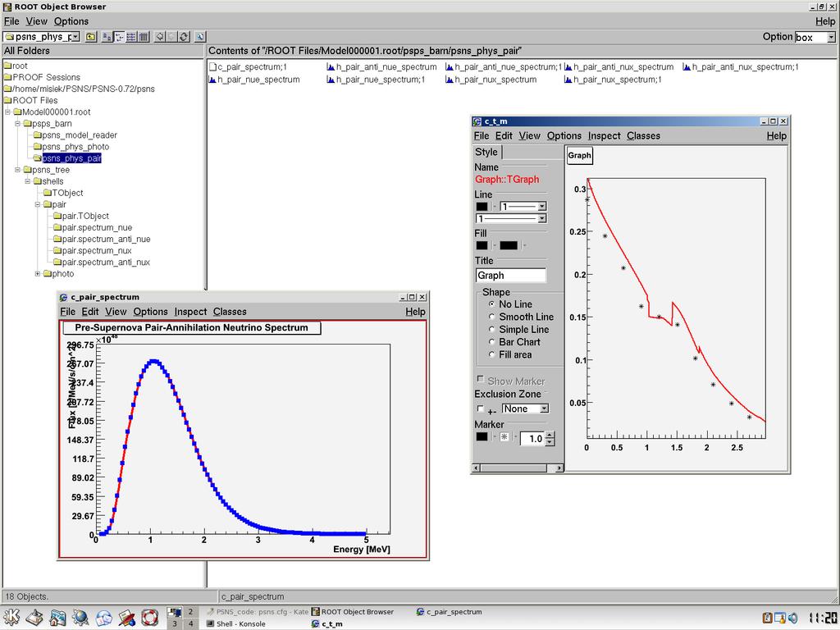Collapse the psns_tree tree node

(18, 170)
